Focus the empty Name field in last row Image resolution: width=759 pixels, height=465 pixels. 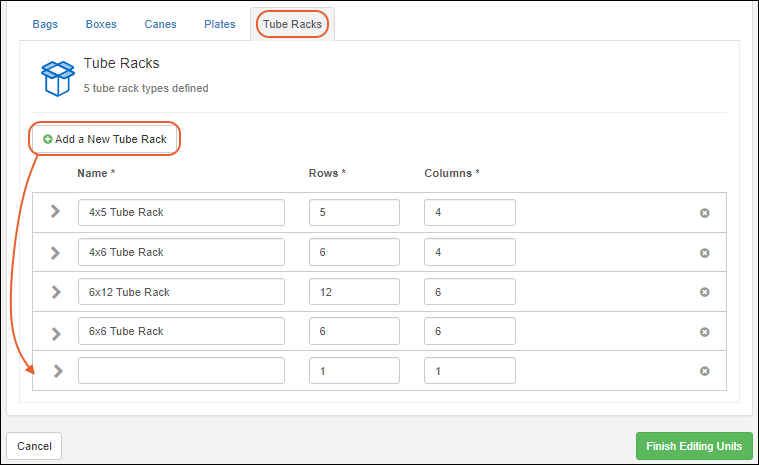pos(181,371)
